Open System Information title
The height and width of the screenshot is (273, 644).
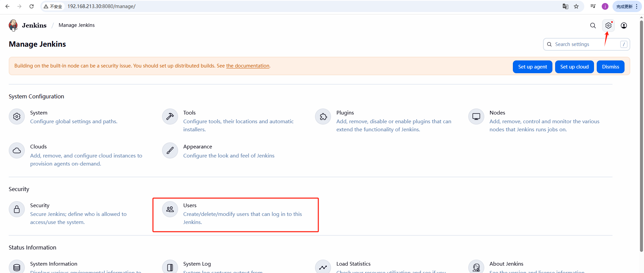[54, 264]
